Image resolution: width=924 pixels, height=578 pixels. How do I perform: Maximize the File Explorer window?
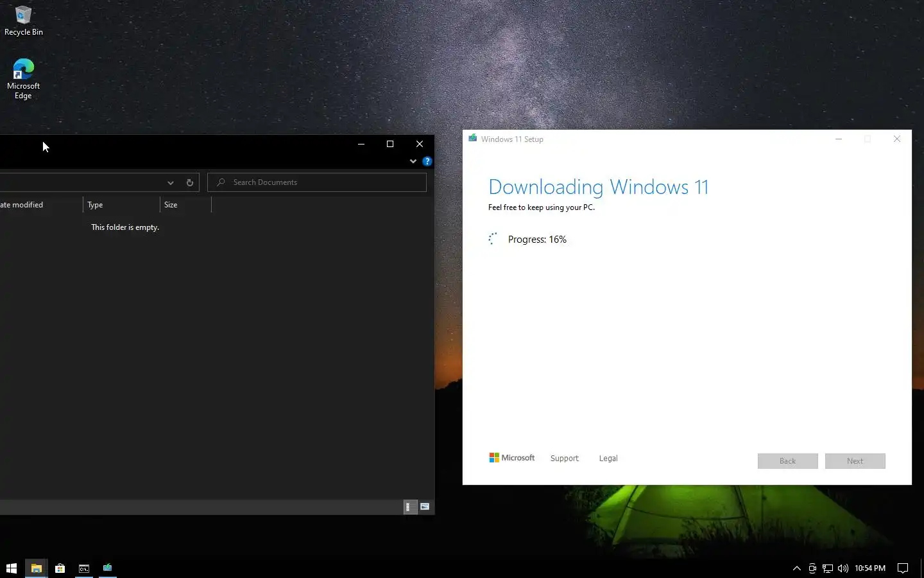(390, 144)
